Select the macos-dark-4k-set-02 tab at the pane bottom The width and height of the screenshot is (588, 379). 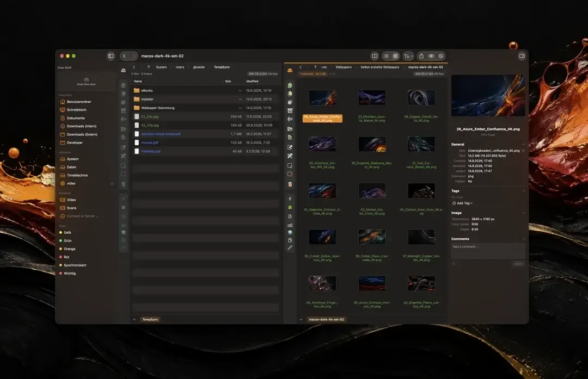point(326,319)
